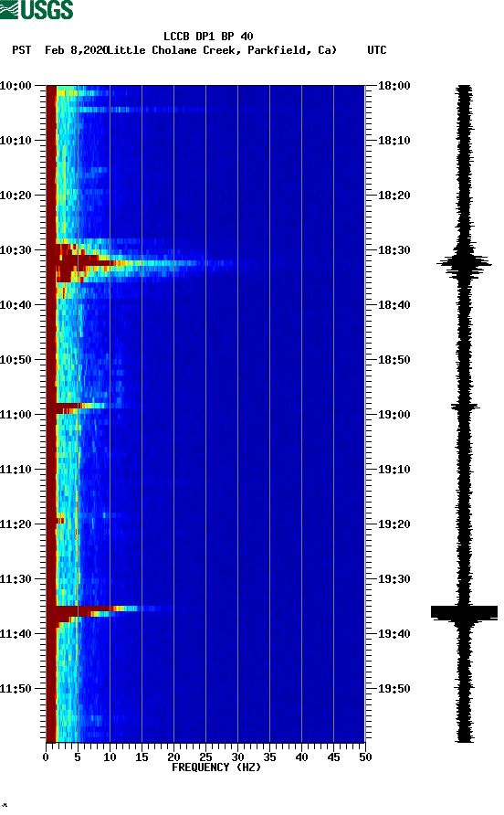Click the 19:50 UTC time label
504x815 pixels.
[394, 689]
